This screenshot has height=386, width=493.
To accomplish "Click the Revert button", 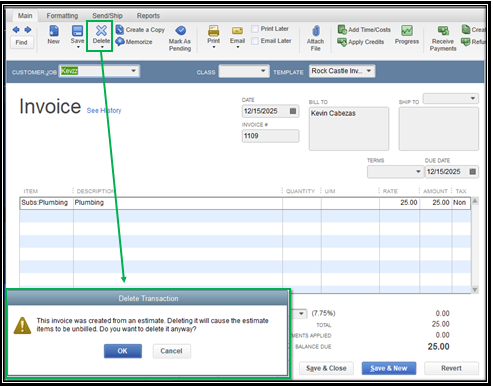I will 451,368.
